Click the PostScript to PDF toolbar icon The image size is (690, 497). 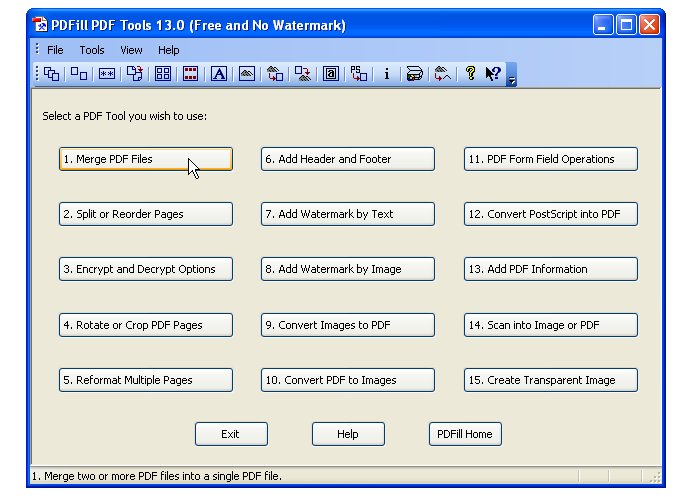click(359, 74)
